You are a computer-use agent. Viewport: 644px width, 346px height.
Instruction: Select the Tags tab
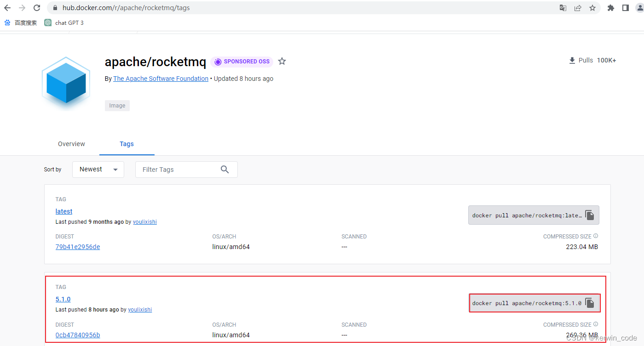point(126,144)
